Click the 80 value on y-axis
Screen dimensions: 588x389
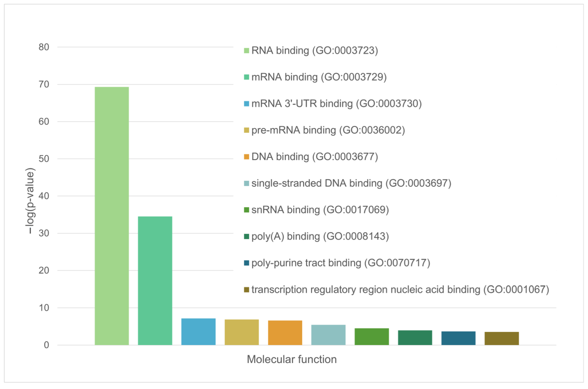pos(44,47)
